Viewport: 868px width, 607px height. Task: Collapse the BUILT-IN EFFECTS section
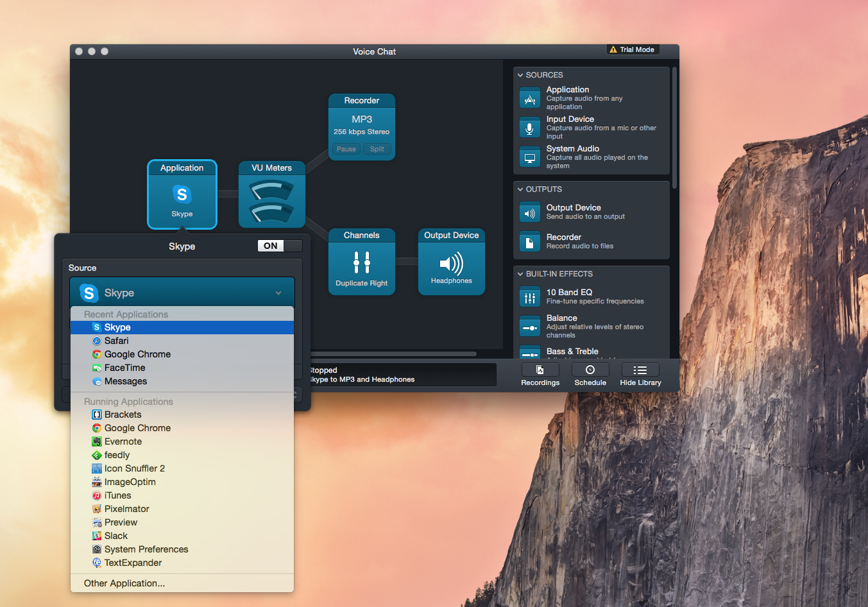520,274
